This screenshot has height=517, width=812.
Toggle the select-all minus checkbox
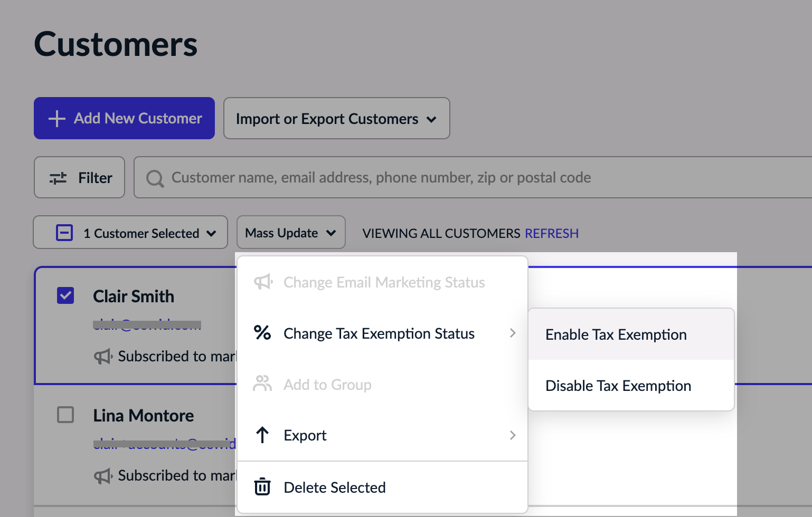[64, 233]
